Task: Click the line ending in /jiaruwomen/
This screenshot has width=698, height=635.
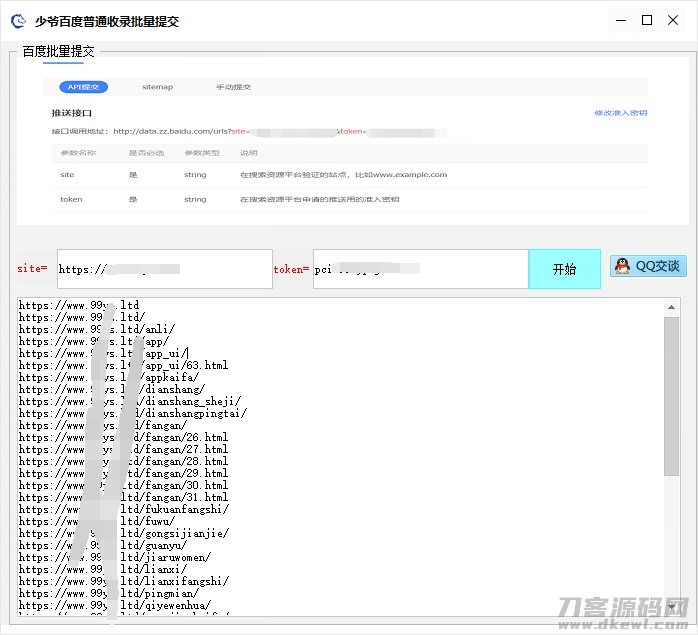Action: point(115,558)
